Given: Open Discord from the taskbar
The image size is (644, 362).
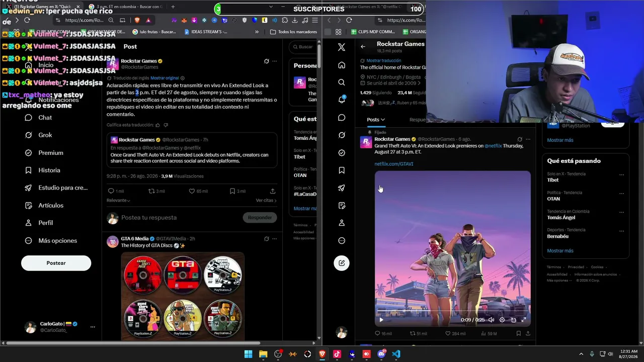Looking at the screenshot, I should pos(381,354).
